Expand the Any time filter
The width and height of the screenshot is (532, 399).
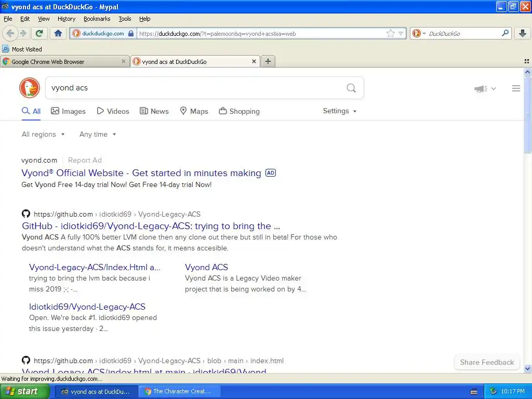pos(98,135)
